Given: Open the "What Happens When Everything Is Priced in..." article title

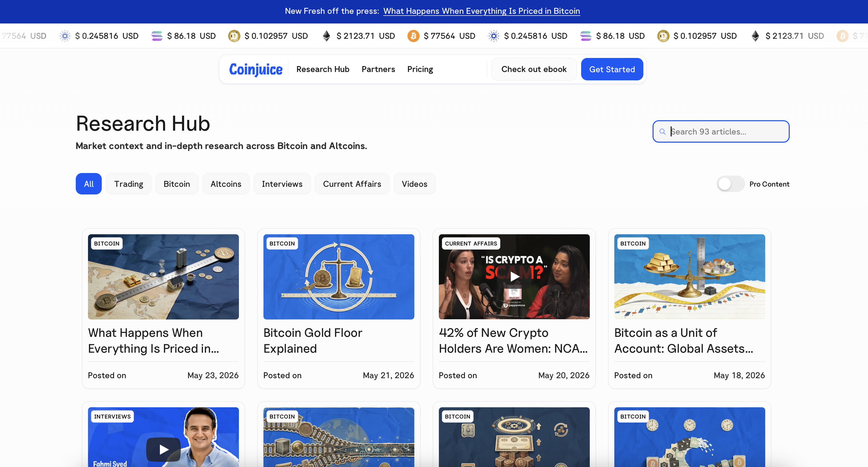Looking at the screenshot, I should pyautogui.click(x=154, y=341).
